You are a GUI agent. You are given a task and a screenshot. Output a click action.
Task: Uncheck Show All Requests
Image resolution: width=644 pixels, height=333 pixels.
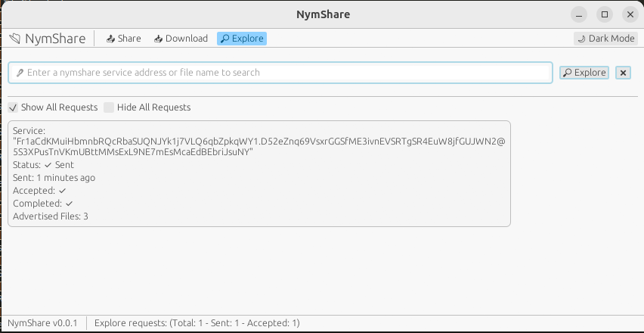13,107
